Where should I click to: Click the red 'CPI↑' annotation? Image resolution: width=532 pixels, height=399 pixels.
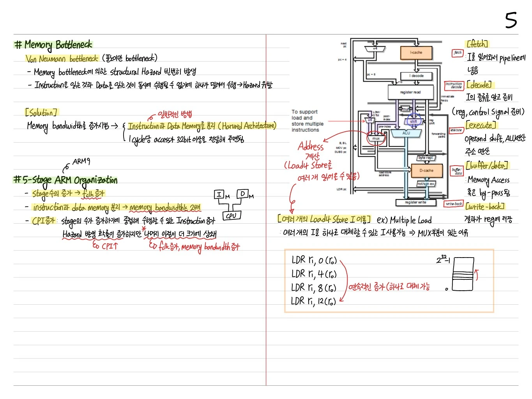110,246
